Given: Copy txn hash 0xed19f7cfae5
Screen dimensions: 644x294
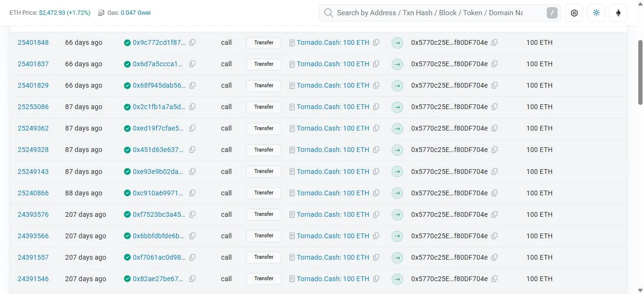Looking at the screenshot, I should tap(192, 128).
